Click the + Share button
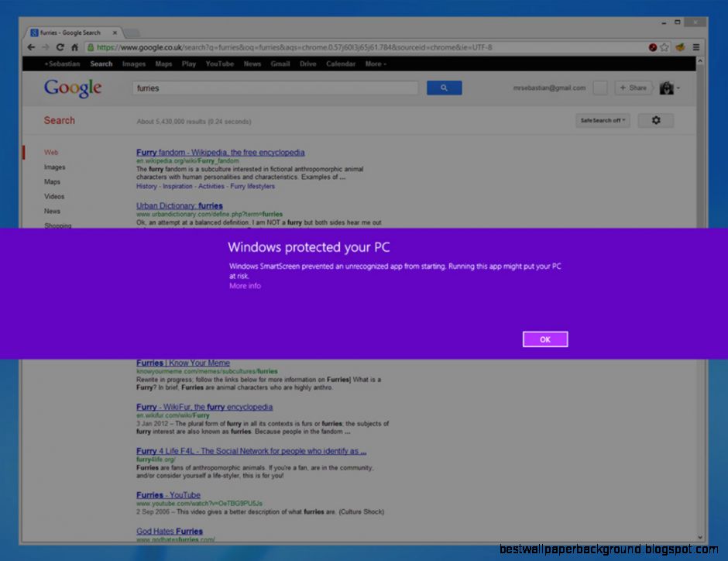 click(x=634, y=88)
